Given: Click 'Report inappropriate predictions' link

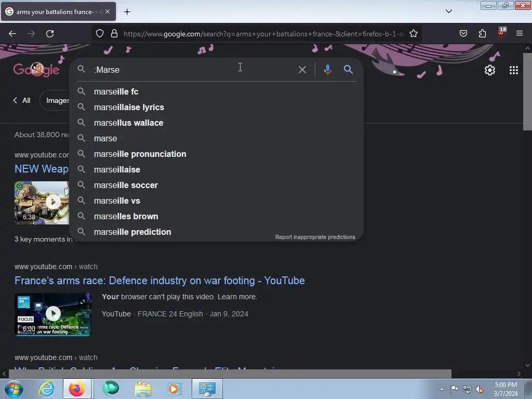Looking at the screenshot, I should pos(315,237).
